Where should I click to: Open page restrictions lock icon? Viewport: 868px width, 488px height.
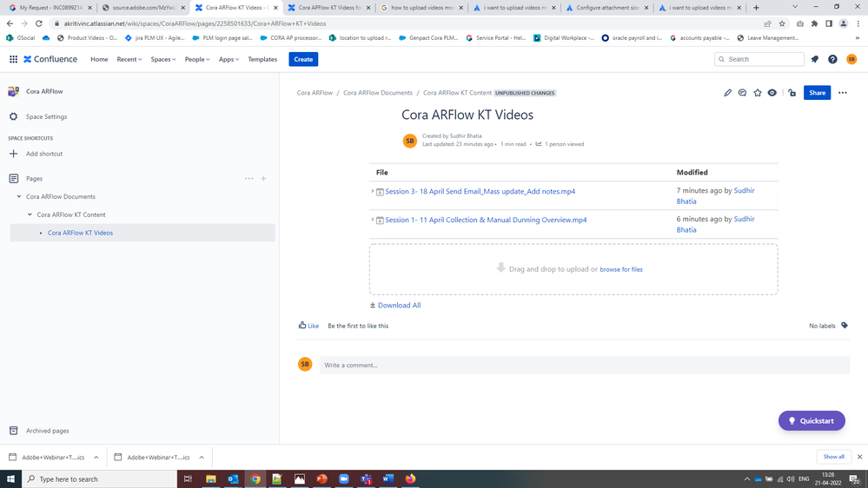792,93
